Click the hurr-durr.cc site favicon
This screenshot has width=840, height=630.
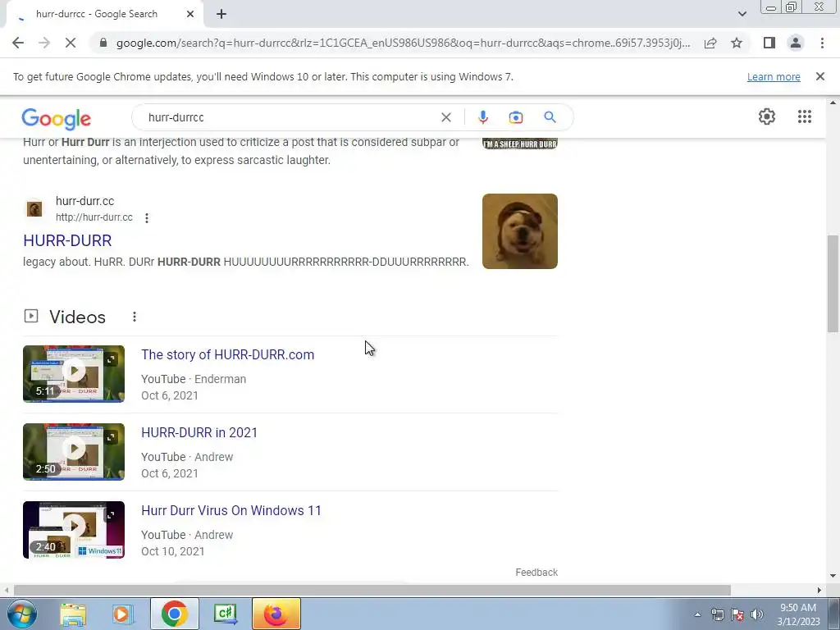click(34, 208)
